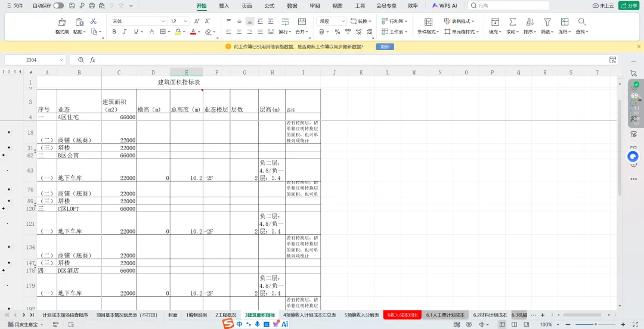Click the Sort (排序) icon
Image resolution: width=644 pixels, height=329 pixels.
[530, 22]
